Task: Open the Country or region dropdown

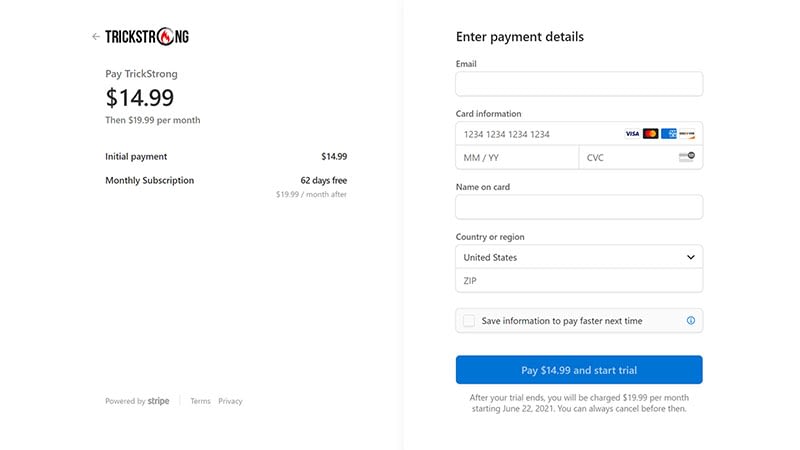Action: (579, 257)
